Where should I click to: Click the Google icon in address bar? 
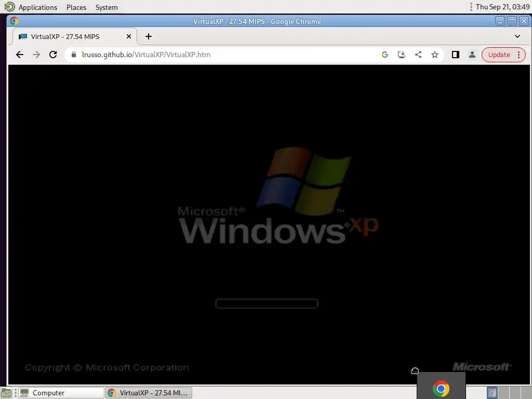[385, 55]
